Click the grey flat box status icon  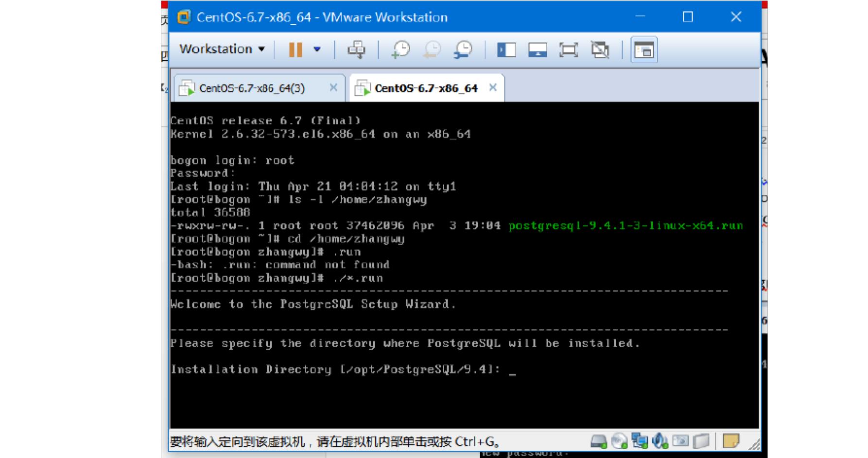701,441
